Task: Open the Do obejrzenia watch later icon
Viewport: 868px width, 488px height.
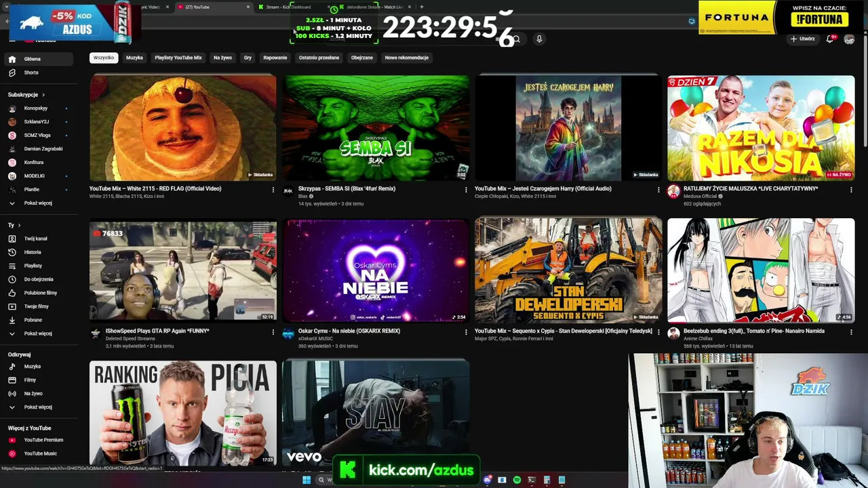Action: pyautogui.click(x=12, y=279)
